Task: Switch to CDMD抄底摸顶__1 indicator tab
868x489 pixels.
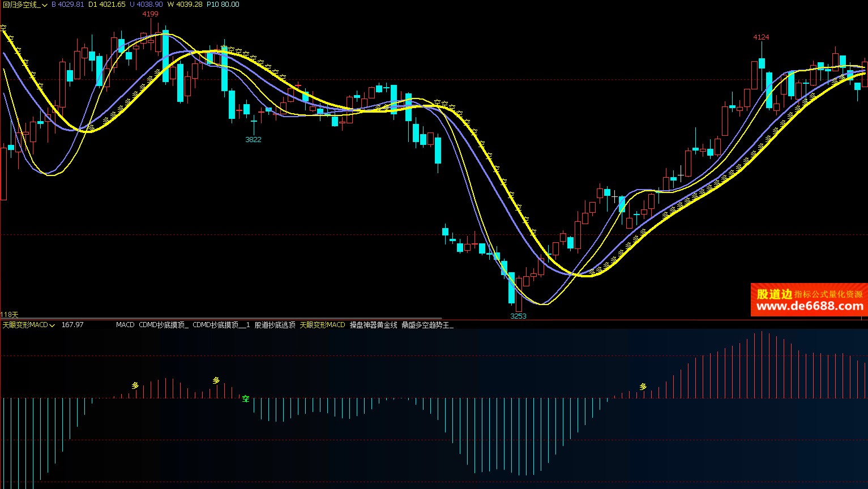Action: 221,325
